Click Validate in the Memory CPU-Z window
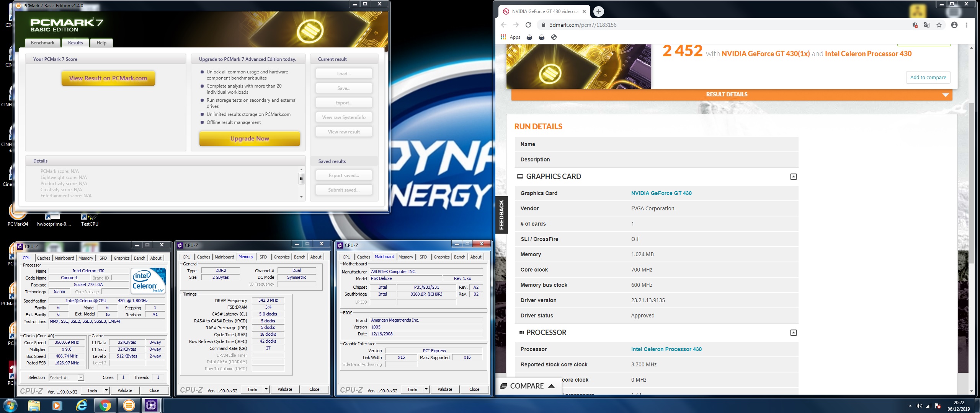This screenshot has height=413, width=980. (285, 389)
